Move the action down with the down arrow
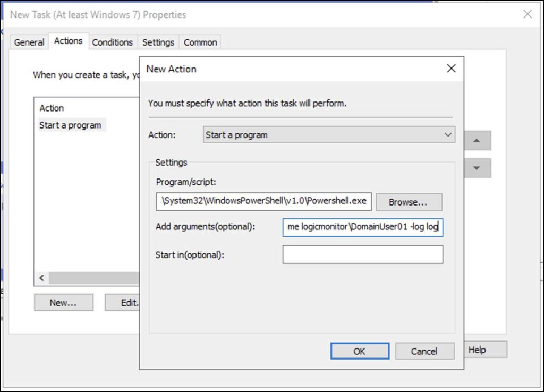This screenshot has height=392, width=544. [x=477, y=168]
